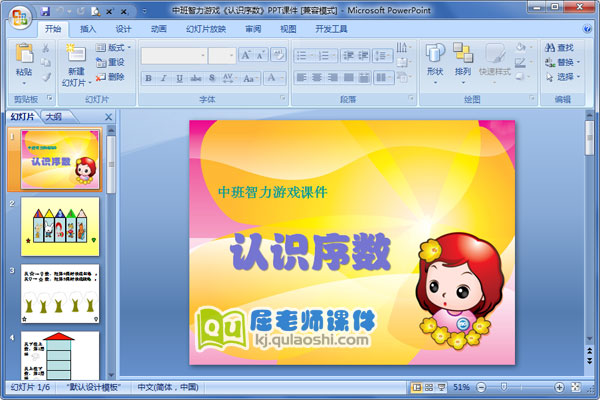Open the font name combo box

point(174,56)
